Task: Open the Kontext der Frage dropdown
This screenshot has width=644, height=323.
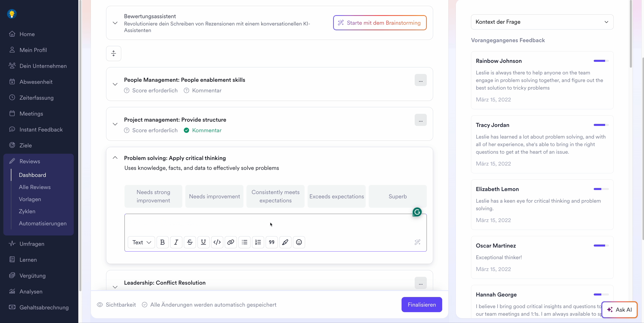Action: (542, 22)
